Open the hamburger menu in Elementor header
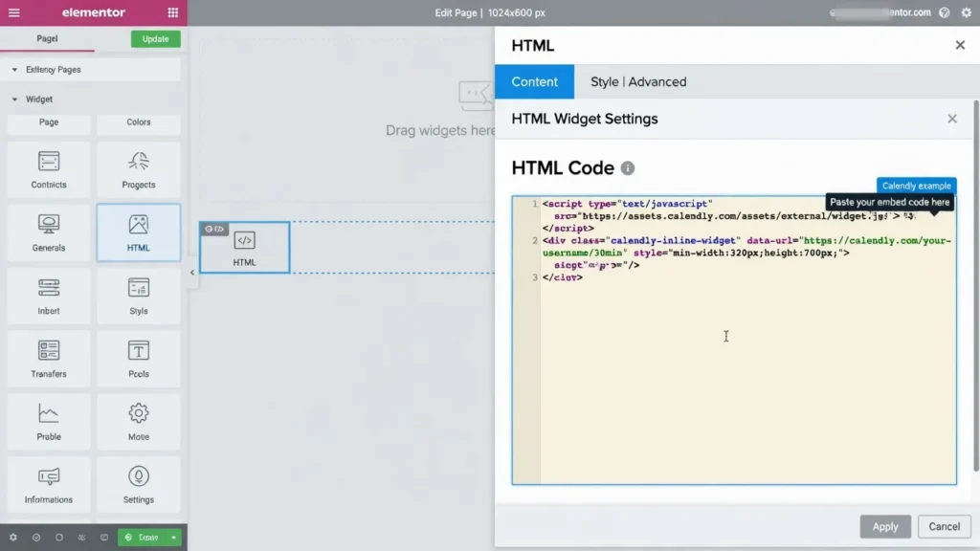This screenshot has height=551, width=980. pyautogui.click(x=13, y=12)
